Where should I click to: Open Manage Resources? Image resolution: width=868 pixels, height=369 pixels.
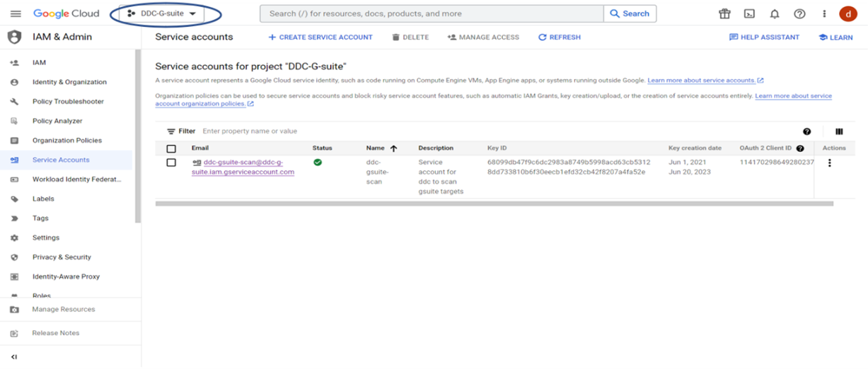pos(64,310)
